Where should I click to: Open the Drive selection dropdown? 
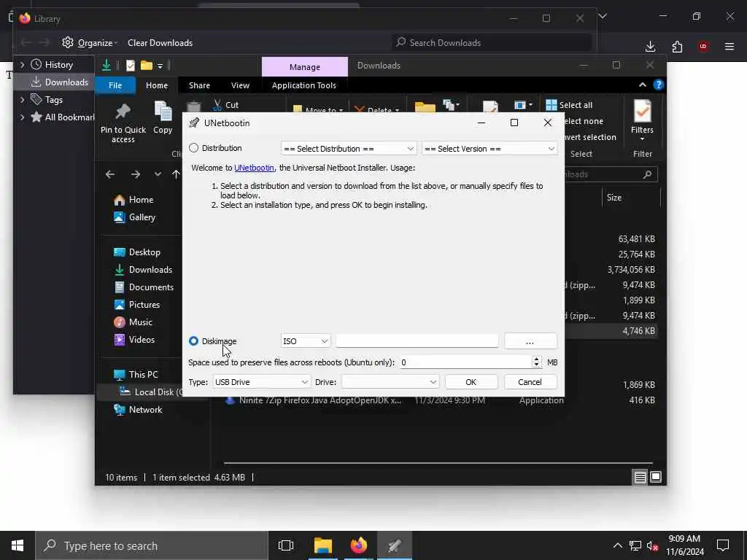(x=390, y=382)
